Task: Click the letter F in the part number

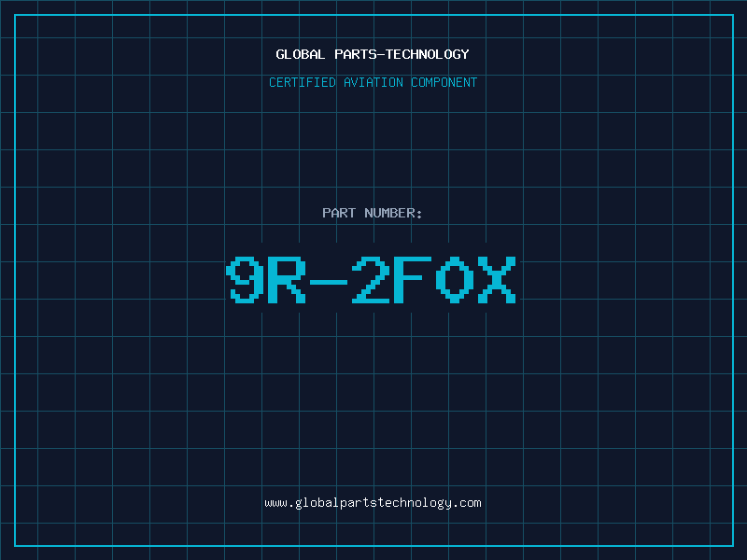Action: [413, 280]
